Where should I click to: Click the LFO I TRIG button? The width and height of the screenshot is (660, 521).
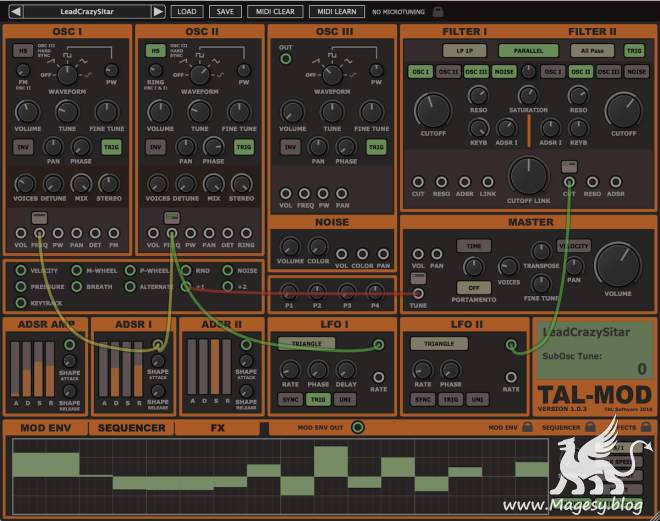click(318, 399)
